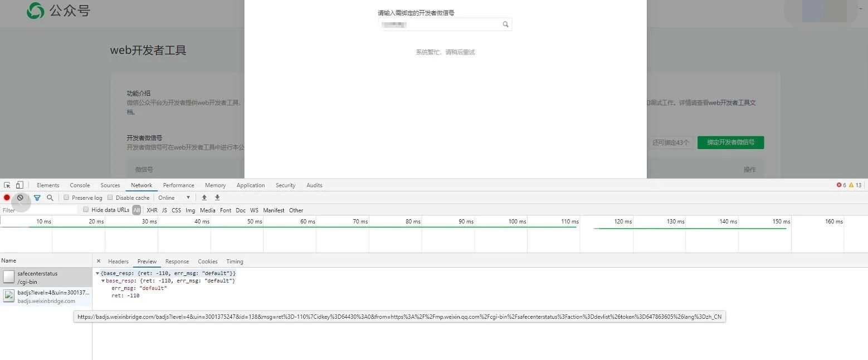The height and width of the screenshot is (360, 868).
Task: Enable Preserve log checkbox
Action: (x=66, y=198)
